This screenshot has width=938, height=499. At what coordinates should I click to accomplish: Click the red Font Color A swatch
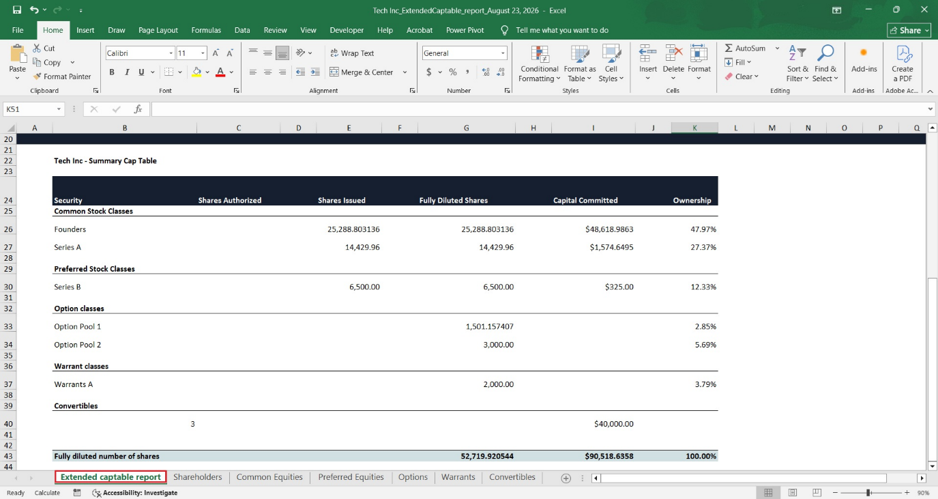(x=220, y=72)
